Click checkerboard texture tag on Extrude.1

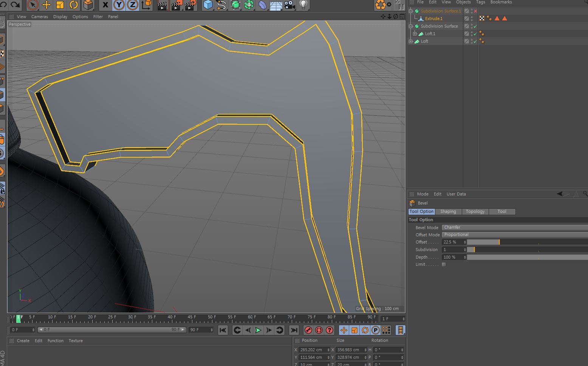(482, 18)
